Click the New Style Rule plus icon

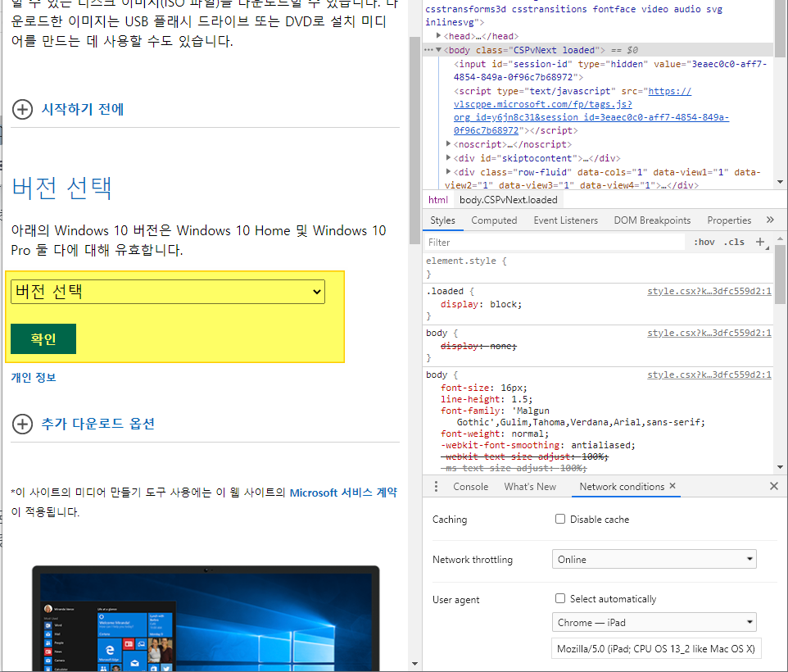[x=760, y=242]
